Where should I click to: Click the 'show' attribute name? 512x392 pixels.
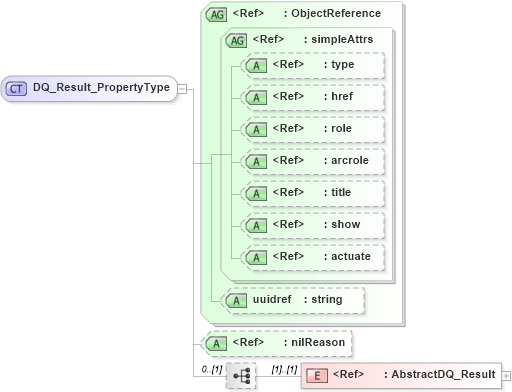[346, 224]
